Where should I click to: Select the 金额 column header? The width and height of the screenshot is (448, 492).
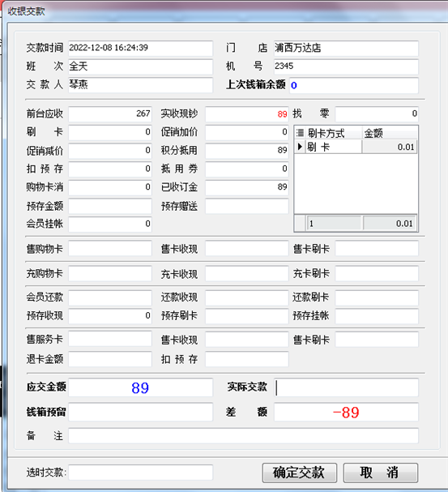click(x=390, y=133)
